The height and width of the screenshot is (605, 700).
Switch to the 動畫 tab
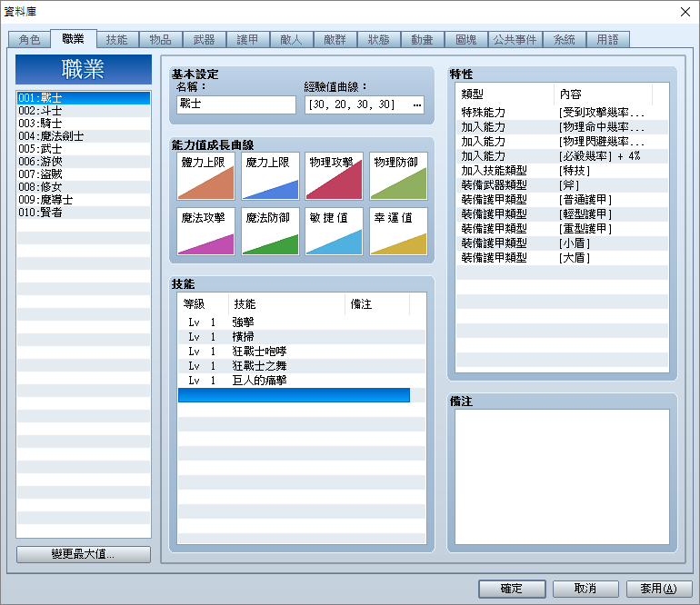[x=423, y=40]
